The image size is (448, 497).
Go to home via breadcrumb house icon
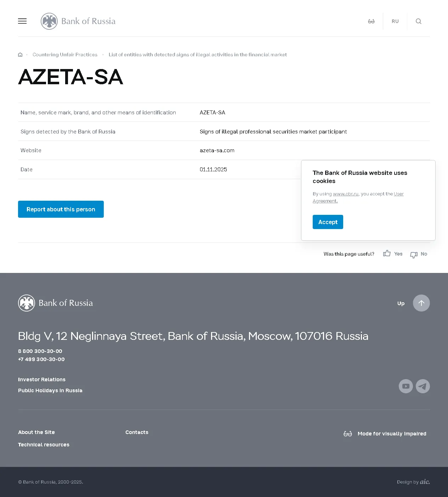(x=20, y=55)
